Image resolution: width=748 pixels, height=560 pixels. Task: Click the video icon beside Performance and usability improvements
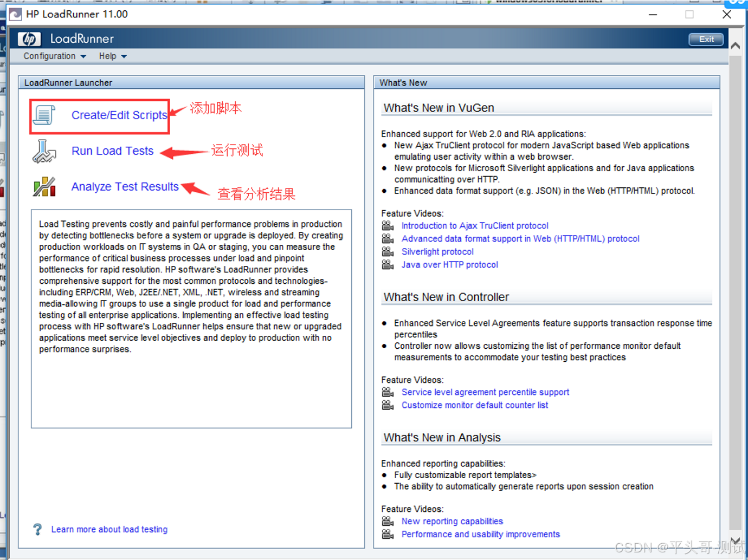tap(388, 534)
